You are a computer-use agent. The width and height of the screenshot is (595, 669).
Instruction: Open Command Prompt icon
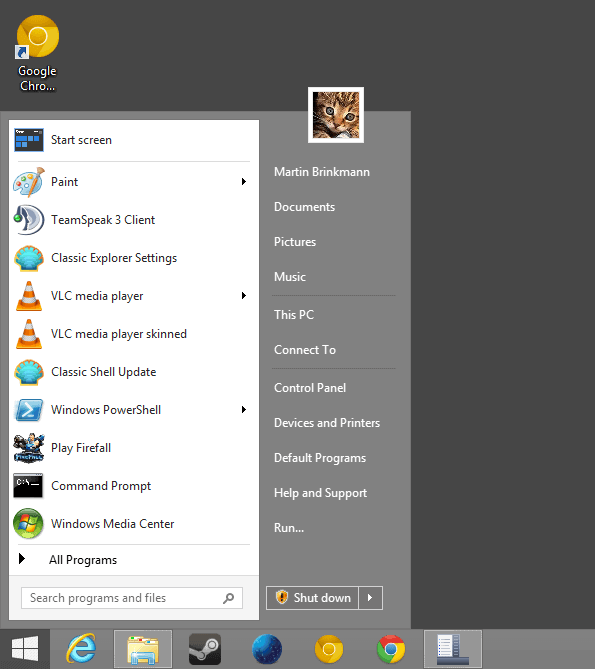[28, 486]
